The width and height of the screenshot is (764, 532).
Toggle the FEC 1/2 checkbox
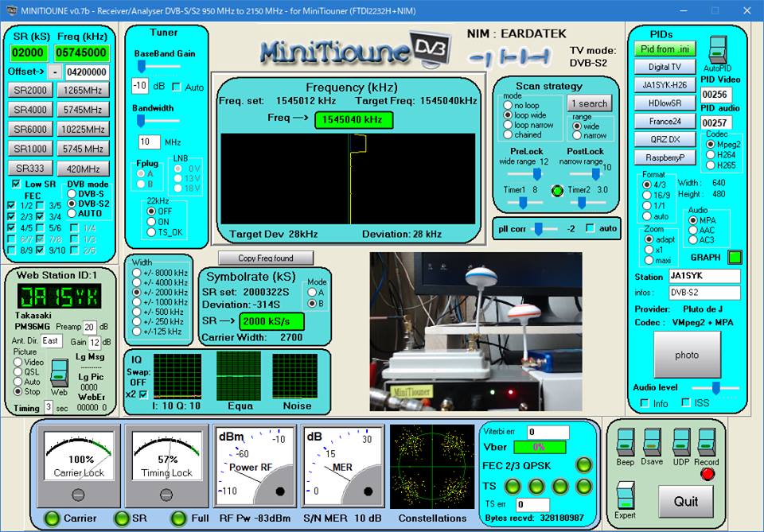(x=12, y=205)
